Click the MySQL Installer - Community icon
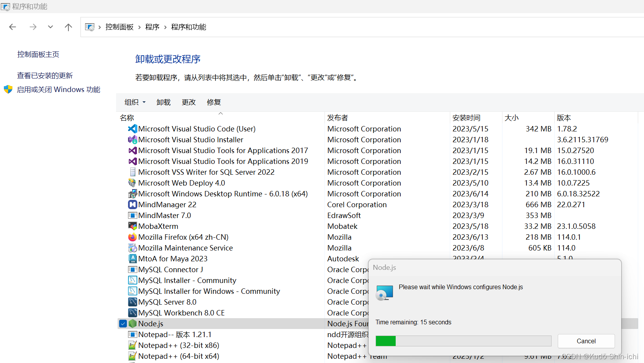The height and width of the screenshot is (363, 644). pyautogui.click(x=133, y=280)
